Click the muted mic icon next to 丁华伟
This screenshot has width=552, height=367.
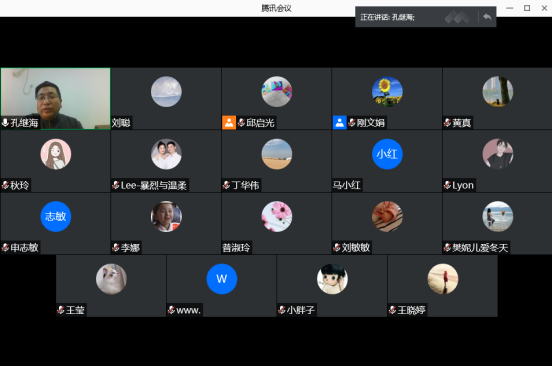(x=226, y=185)
